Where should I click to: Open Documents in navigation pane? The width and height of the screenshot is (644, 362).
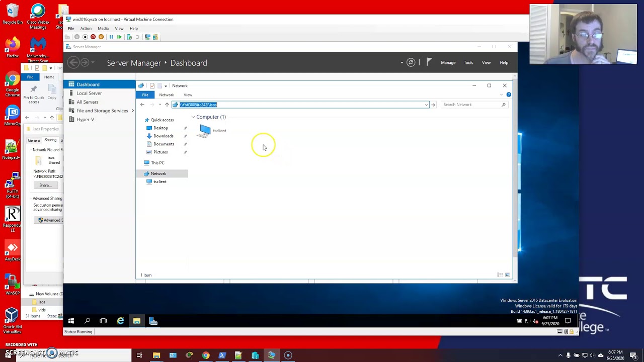coord(164,144)
